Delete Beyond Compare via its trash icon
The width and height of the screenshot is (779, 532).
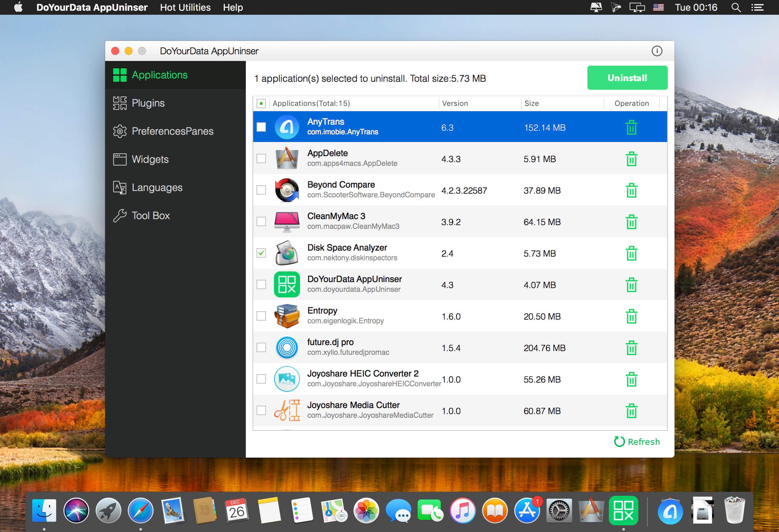point(631,190)
